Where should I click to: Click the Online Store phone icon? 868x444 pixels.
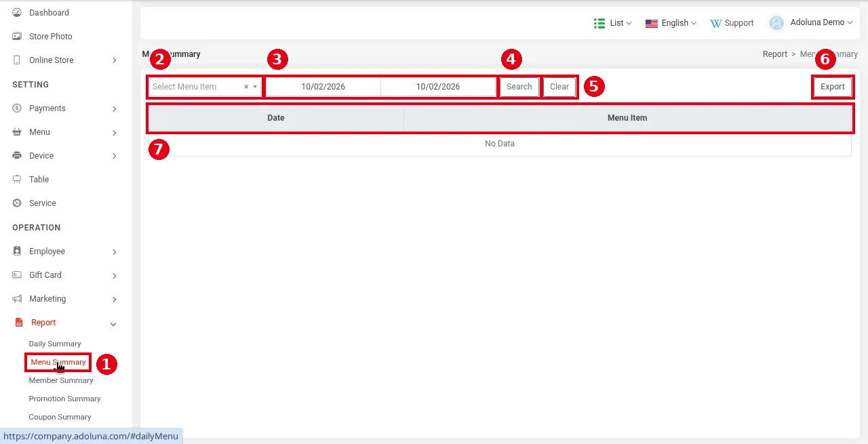click(17, 60)
